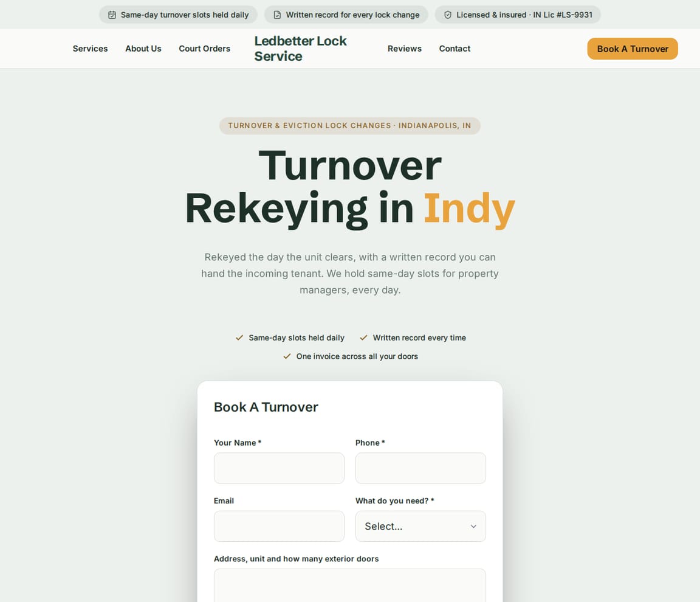Click 'Address, unit and how many exterior doors' label
Viewport: 700px width, 602px height.
296,559
